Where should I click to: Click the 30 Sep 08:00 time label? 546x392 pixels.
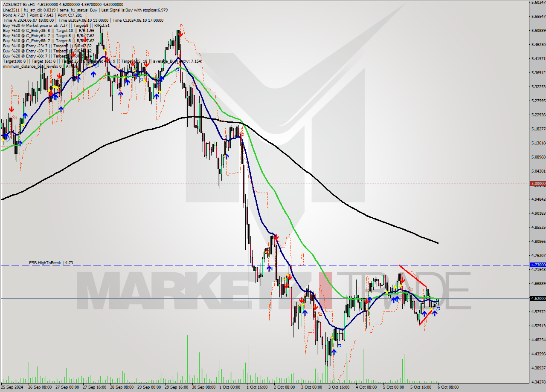204,387
